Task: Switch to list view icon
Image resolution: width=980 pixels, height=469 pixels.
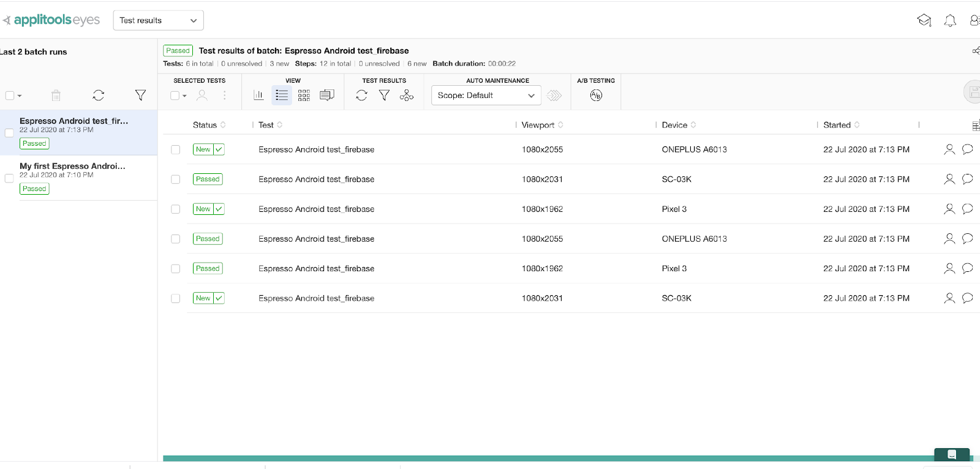Action: coord(282,95)
